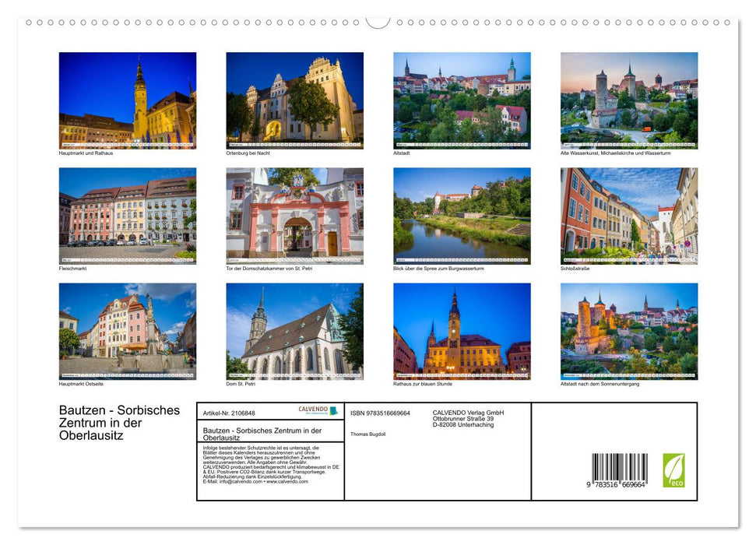Click the calendar title Bautzen - Sorbisches Zentrum
Image resolution: width=756 pixels, height=545 pixels.
tap(118, 423)
